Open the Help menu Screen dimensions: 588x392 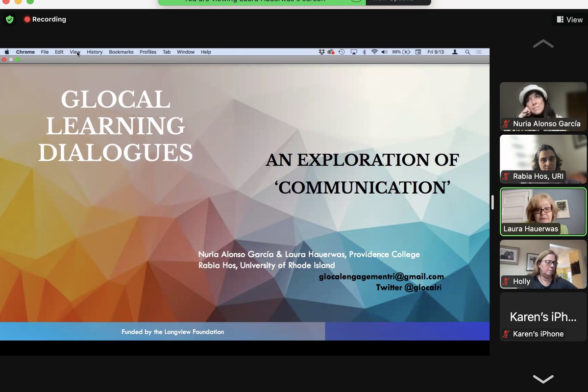[206, 52]
